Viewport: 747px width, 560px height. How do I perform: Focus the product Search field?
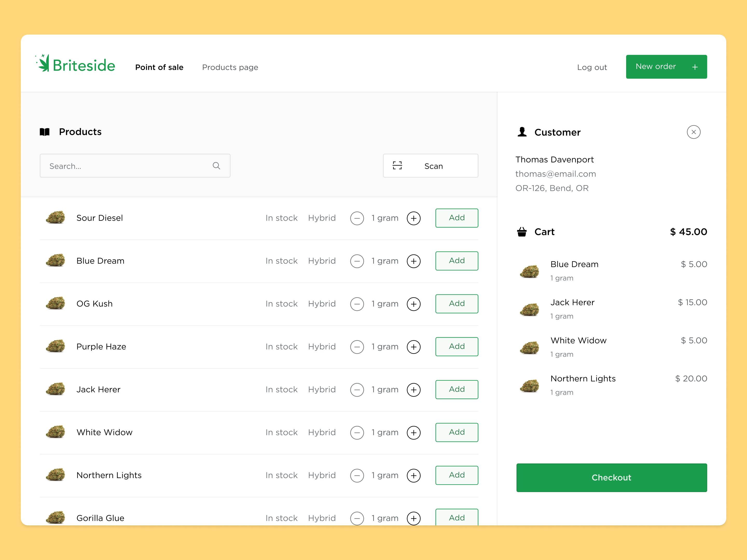pos(135,166)
